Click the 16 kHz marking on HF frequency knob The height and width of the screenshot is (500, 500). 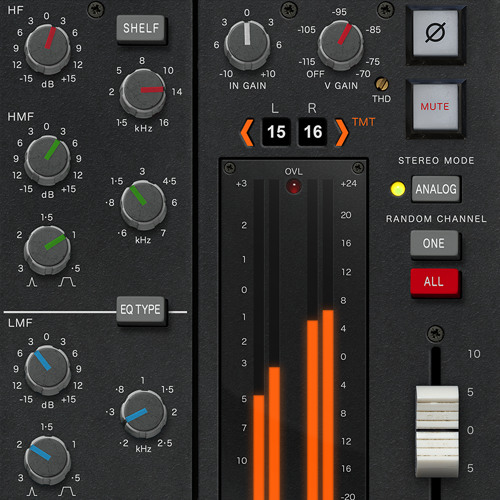point(164,123)
